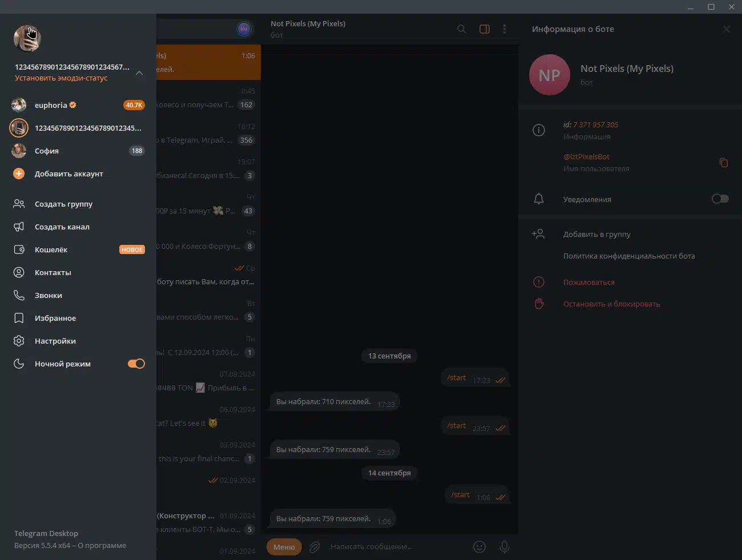Open the bot privacy policy link
Viewport: 742px width, 560px height.
click(x=628, y=256)
